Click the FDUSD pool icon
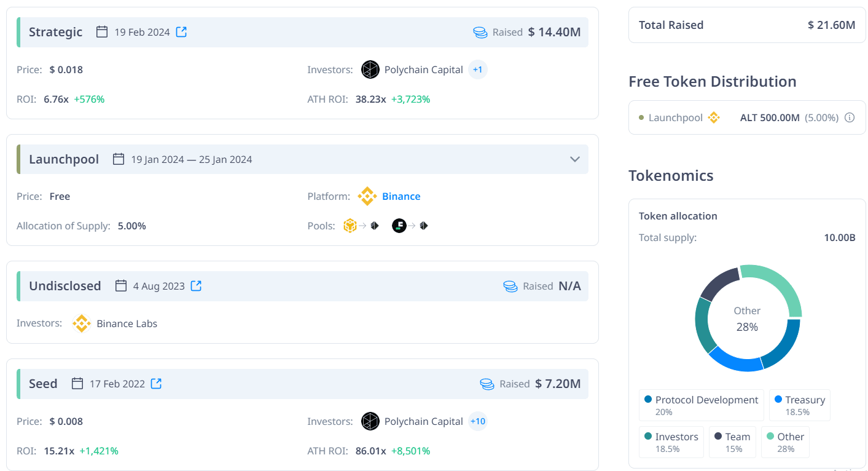 tap(399, 226)
